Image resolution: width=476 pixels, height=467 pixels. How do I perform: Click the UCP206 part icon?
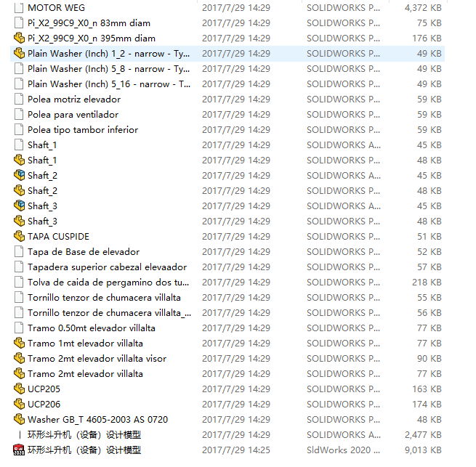[19, 405]
